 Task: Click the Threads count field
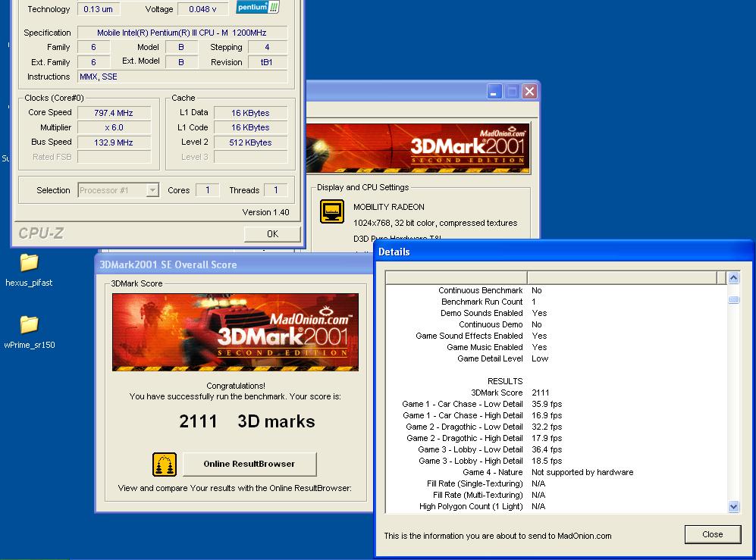point(276,190)
